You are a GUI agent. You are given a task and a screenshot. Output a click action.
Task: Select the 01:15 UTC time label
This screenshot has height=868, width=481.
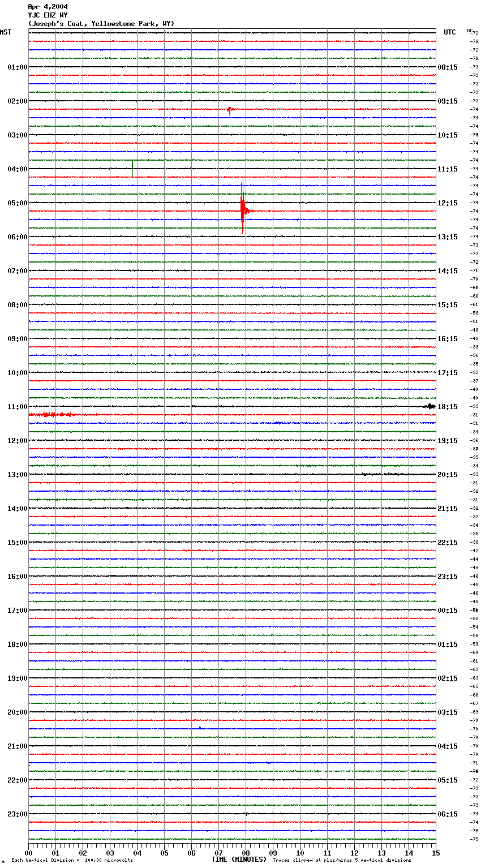coord(448,644)
